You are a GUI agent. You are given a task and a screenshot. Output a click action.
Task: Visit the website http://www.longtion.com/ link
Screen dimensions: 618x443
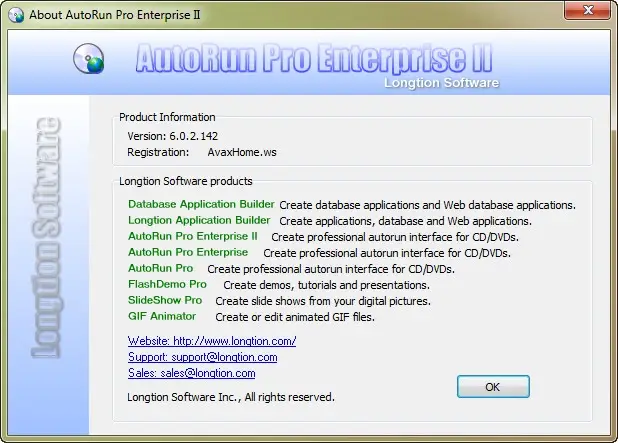[x=212, y=341]
